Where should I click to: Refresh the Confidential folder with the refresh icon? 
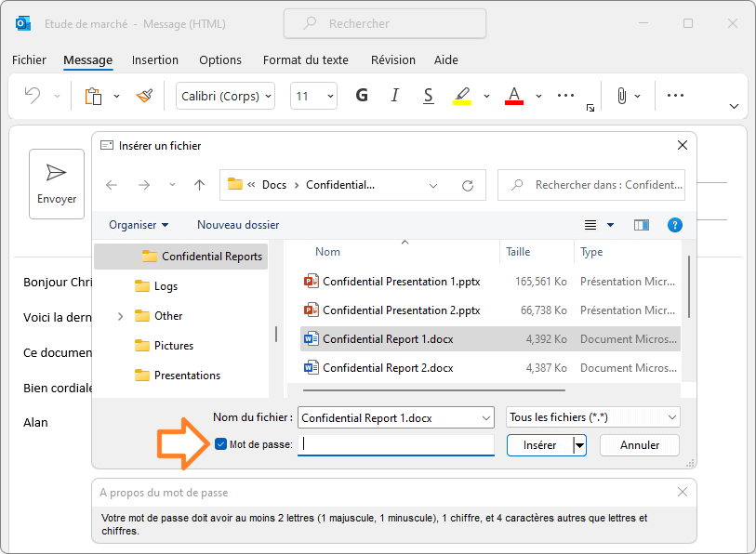pos(467,185)
